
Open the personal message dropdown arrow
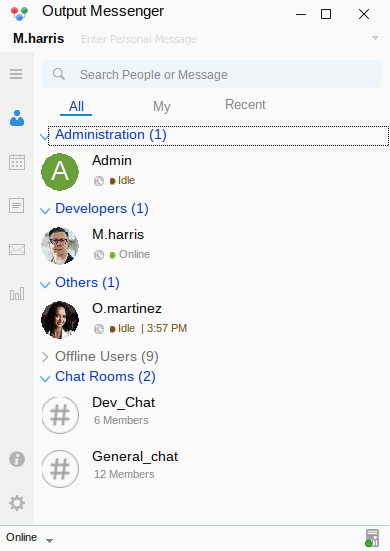pyautogui.click(x=375, y=38)
